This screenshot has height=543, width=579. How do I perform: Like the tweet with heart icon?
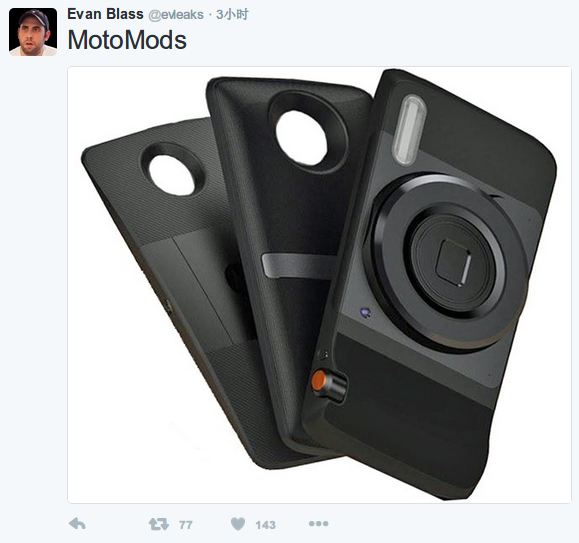pyautogui.click(x=238, y=524)
